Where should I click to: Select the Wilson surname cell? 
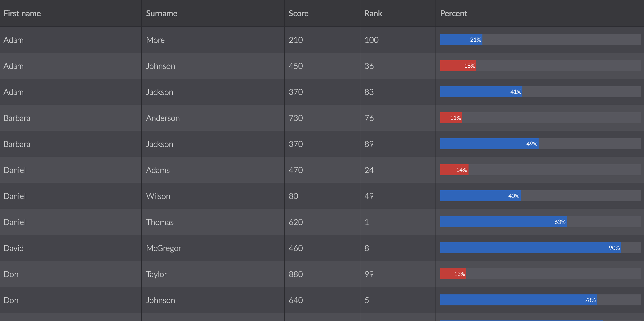(158, 196)
